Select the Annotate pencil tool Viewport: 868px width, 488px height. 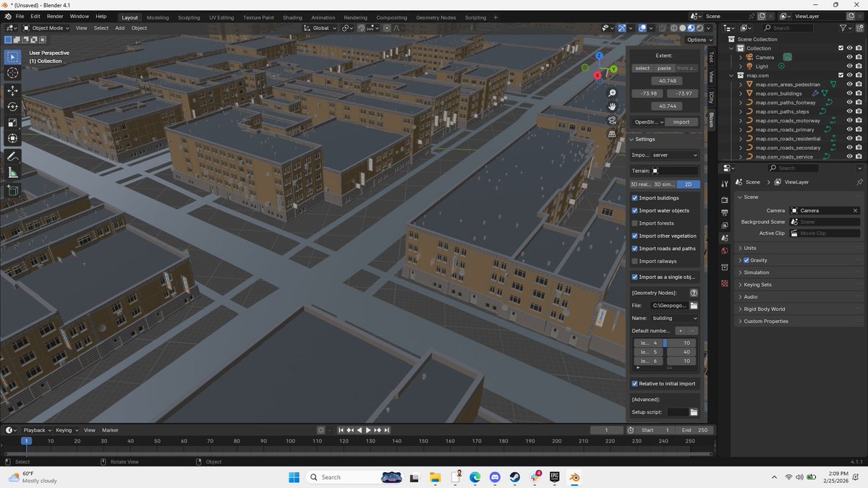click(x=13, y=156)
